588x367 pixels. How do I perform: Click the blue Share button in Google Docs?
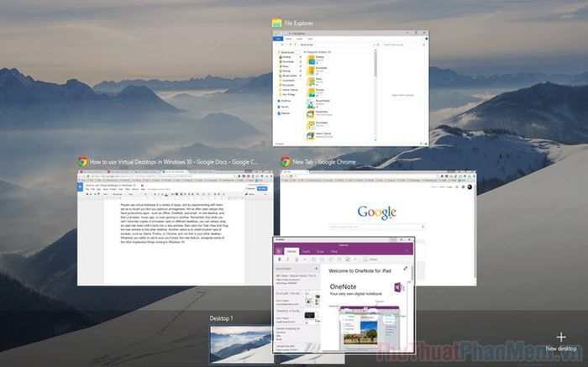262,189
